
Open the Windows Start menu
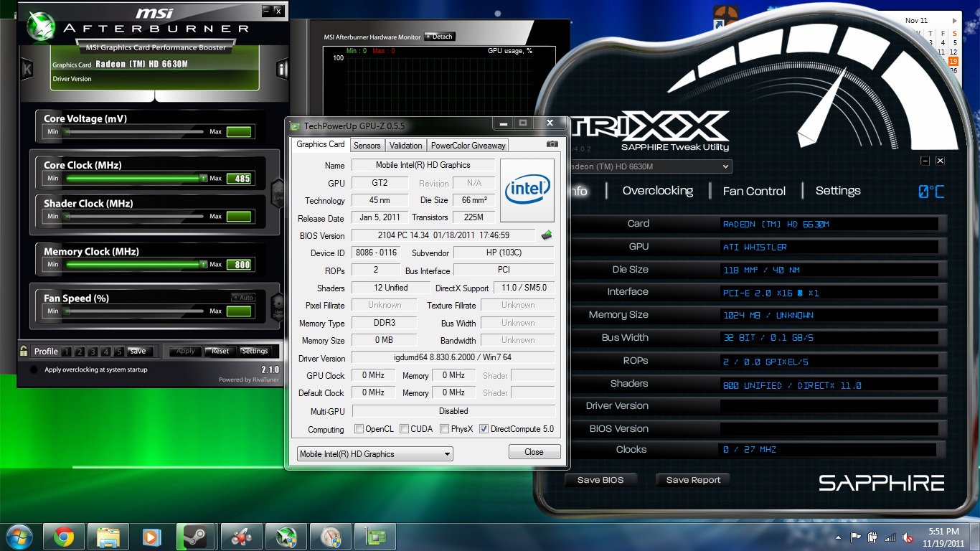tap(19, 536)
